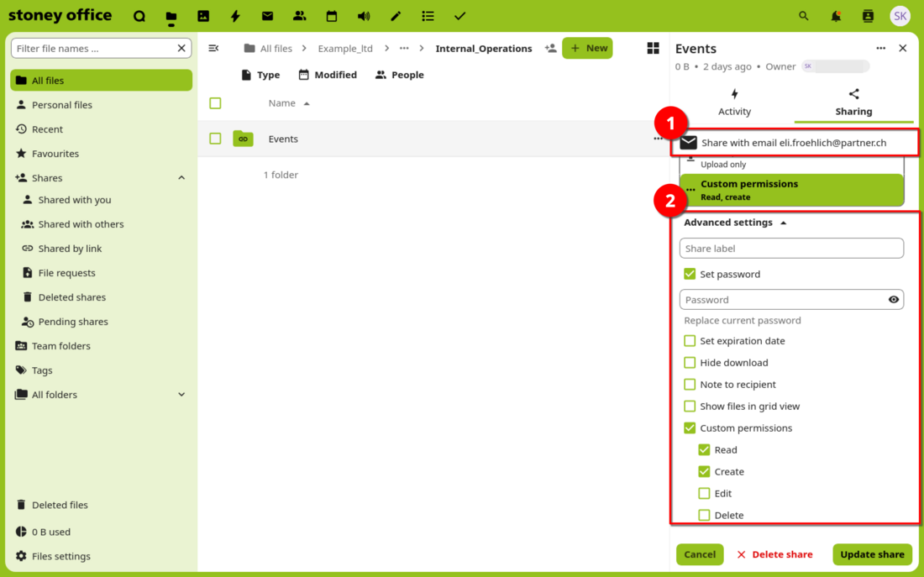Click the Delete share button

774,554
